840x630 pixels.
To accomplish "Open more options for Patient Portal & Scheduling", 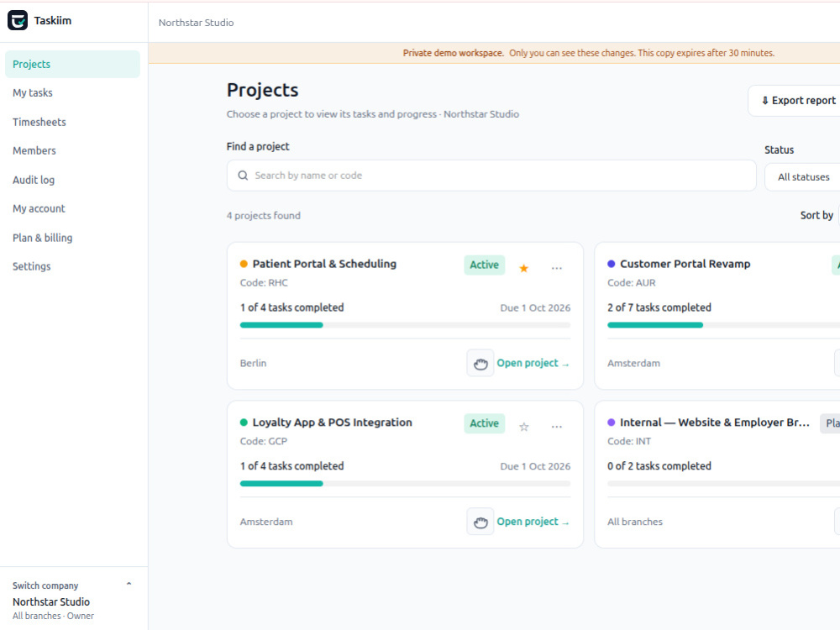I will [557, 268].
